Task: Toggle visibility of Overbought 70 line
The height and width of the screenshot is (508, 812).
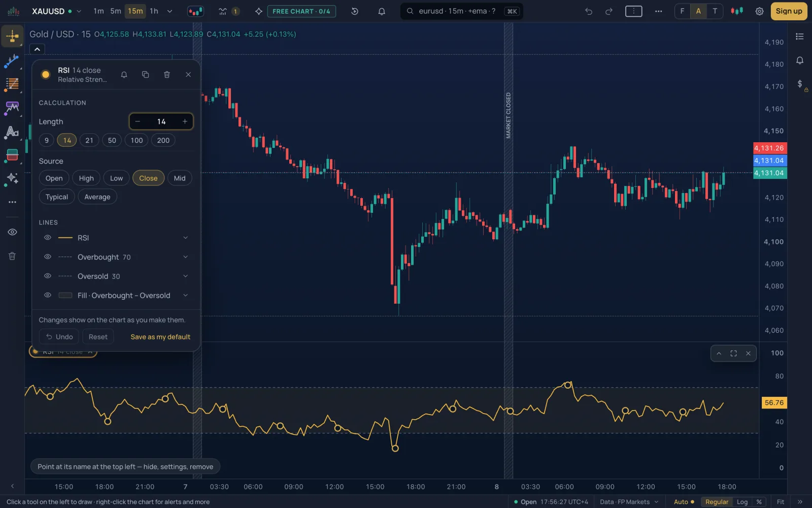Action: pos(48,257)
